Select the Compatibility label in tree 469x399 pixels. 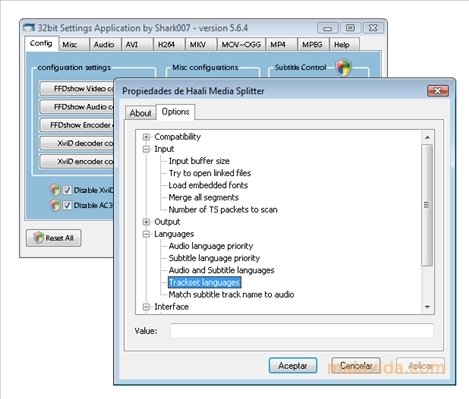click(x=177, y=137)
